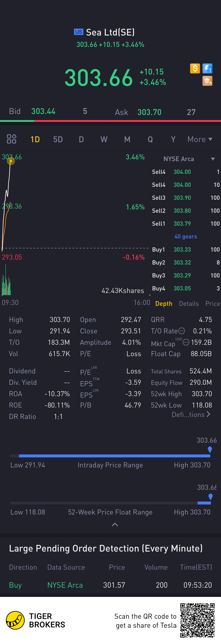Tap the 52-Week Price Float Range marker
This screenshot has width=221, height=644.
pos(210,496)
